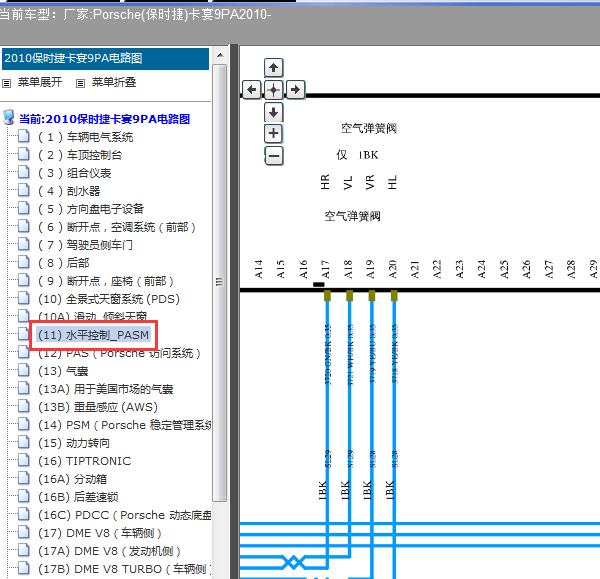
Task: Open (13A) 用于美国市场的气囊
Action: 106,389
